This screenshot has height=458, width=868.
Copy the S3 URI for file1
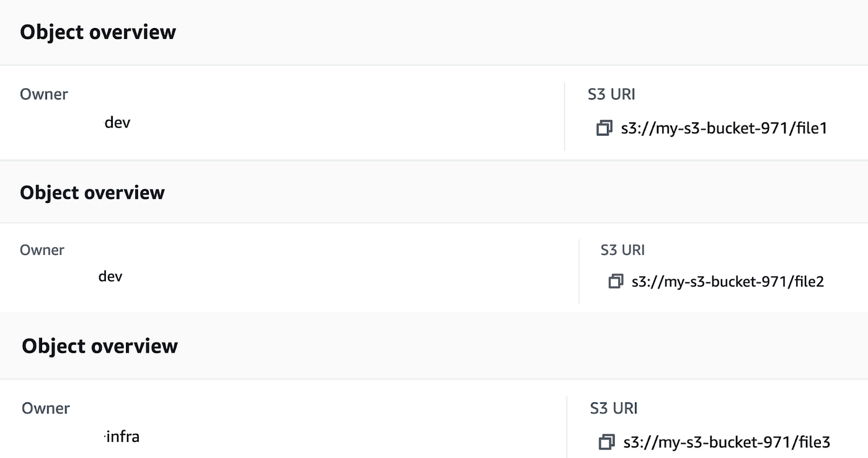tap(604, 128)
